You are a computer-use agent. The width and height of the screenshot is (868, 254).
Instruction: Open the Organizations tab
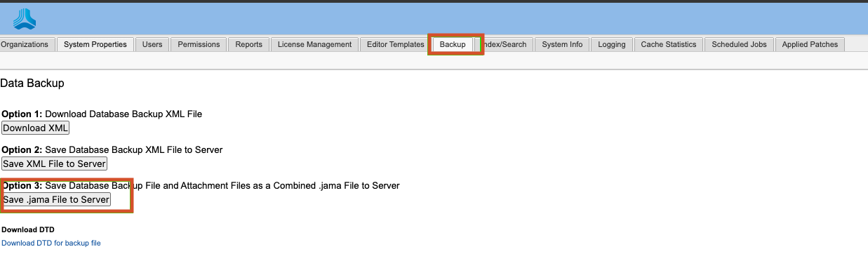tap(25, 44)
